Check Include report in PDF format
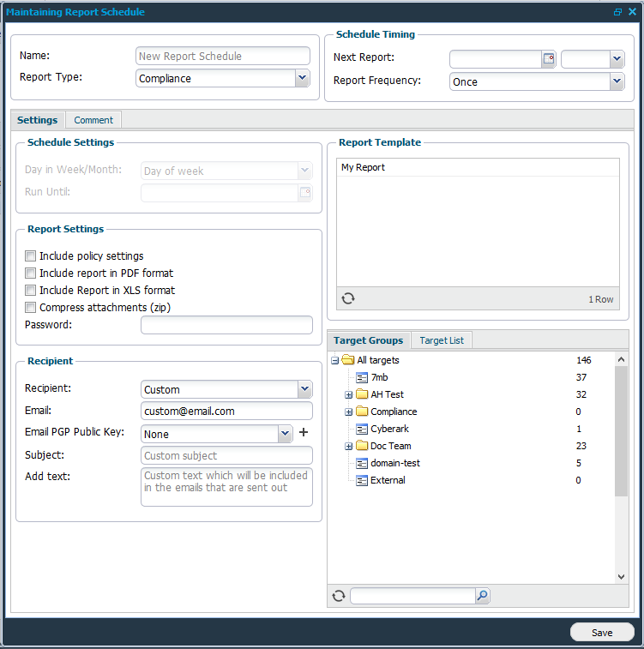644x649 pixels. click(x=31, y=273)
